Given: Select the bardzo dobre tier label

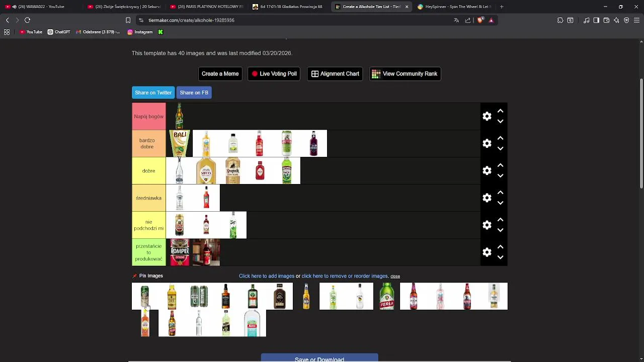Looking at the screenshot, I should coord(148,143).
